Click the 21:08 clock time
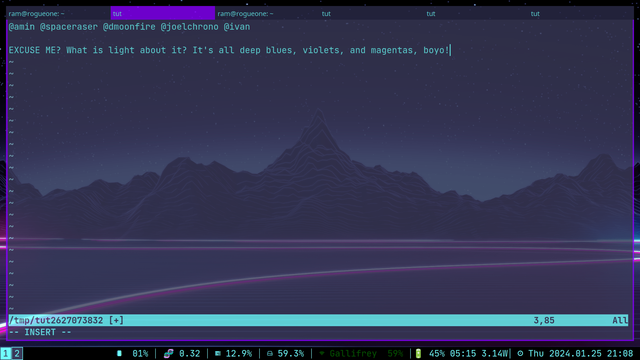 pos(620,353)
